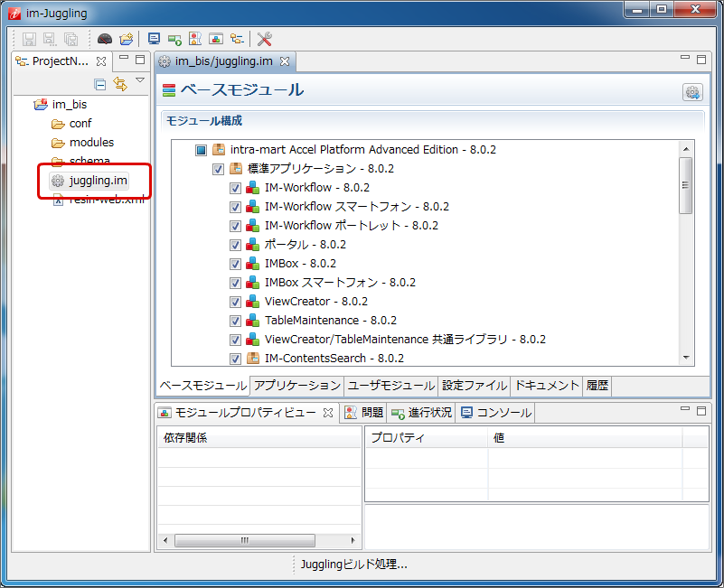Minimize the Project Navigator panel

pos(124,58)
